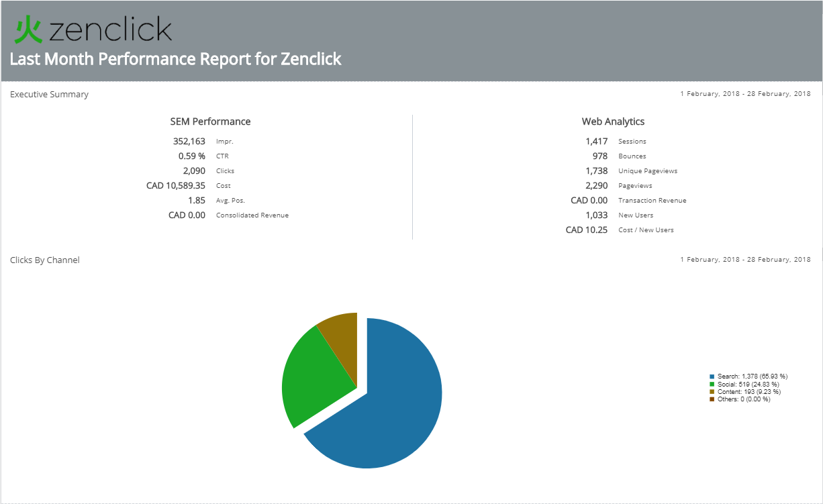Click the Executive Summary date range label

coord(745,94)
